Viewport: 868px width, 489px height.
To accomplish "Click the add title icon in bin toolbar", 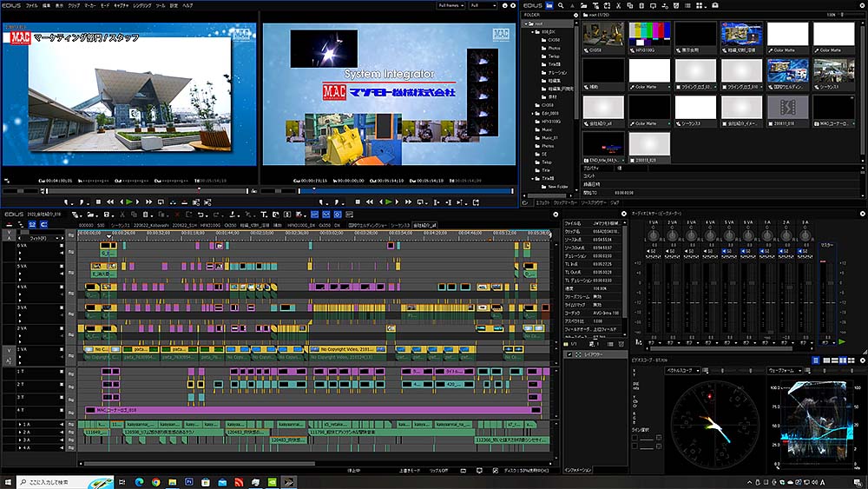I will point(595,5).
